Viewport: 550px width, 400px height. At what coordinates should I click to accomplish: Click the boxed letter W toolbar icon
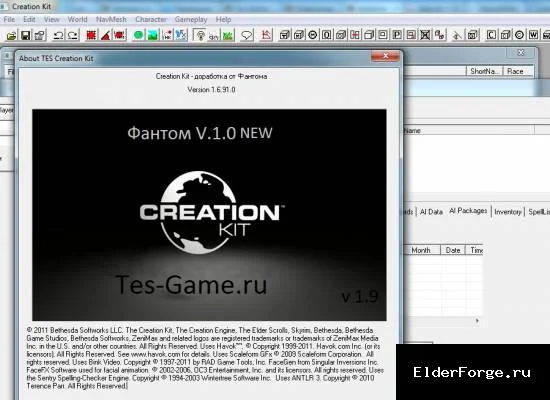(533, 35)
